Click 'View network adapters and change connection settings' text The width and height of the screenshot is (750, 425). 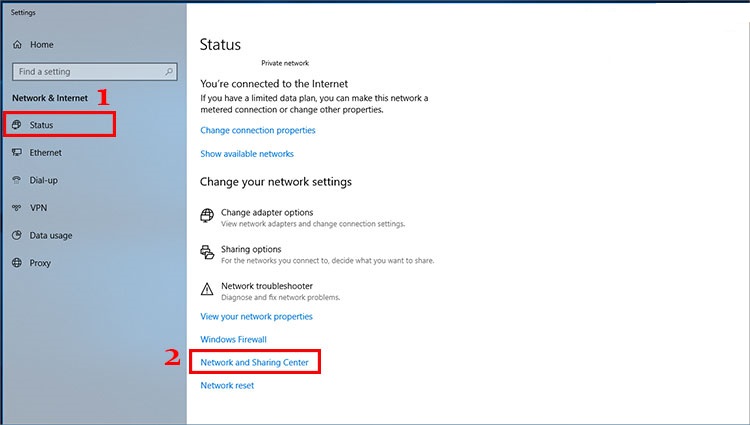click(x=313, y=224)
